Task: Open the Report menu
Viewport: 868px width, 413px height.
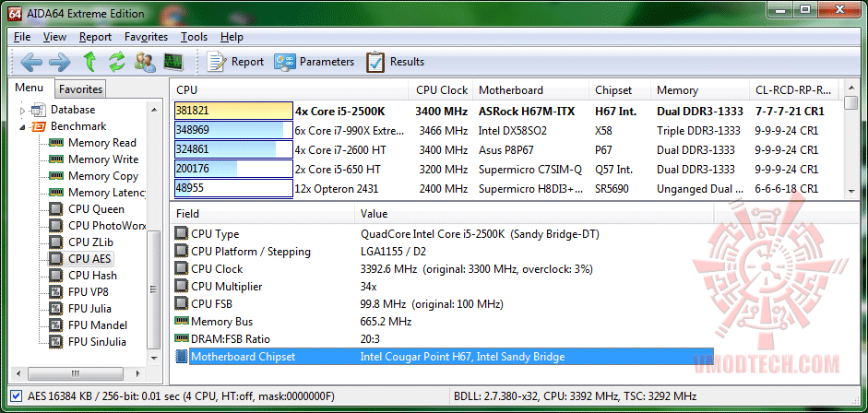Action: (95, 37)
